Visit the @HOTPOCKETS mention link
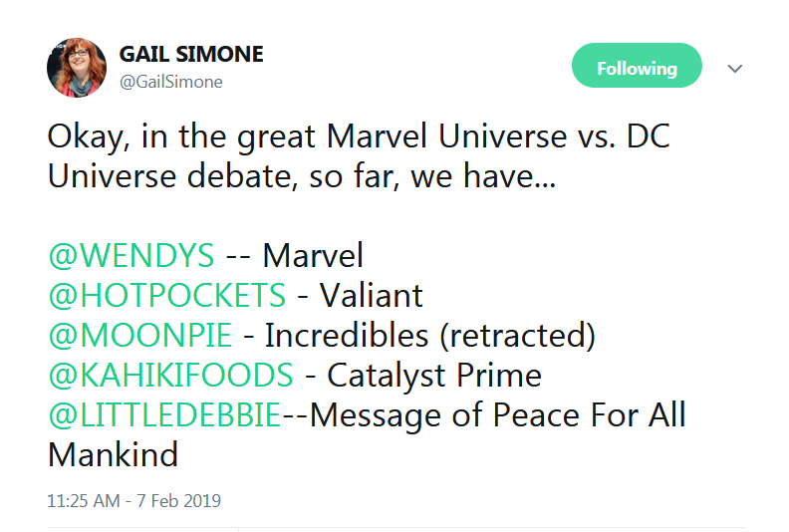The width and height of the screenshot is (789, 532). coord(167,295)
